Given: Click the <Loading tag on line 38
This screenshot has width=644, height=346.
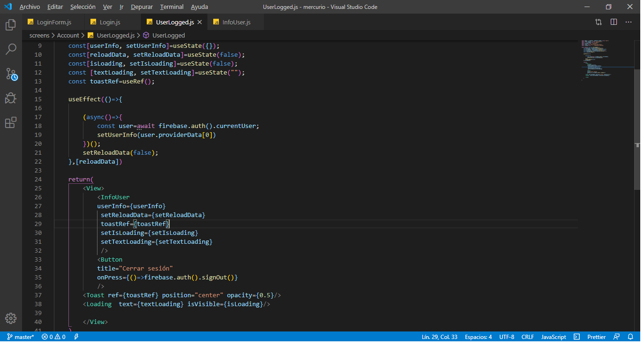Looking at the screenshot, I should (x=97, y=304).
